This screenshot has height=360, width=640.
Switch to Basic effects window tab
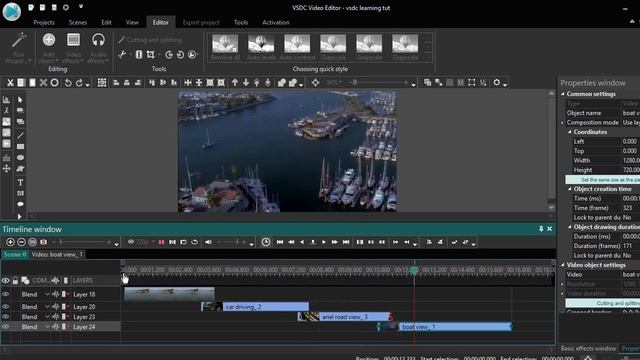point(588,348)
